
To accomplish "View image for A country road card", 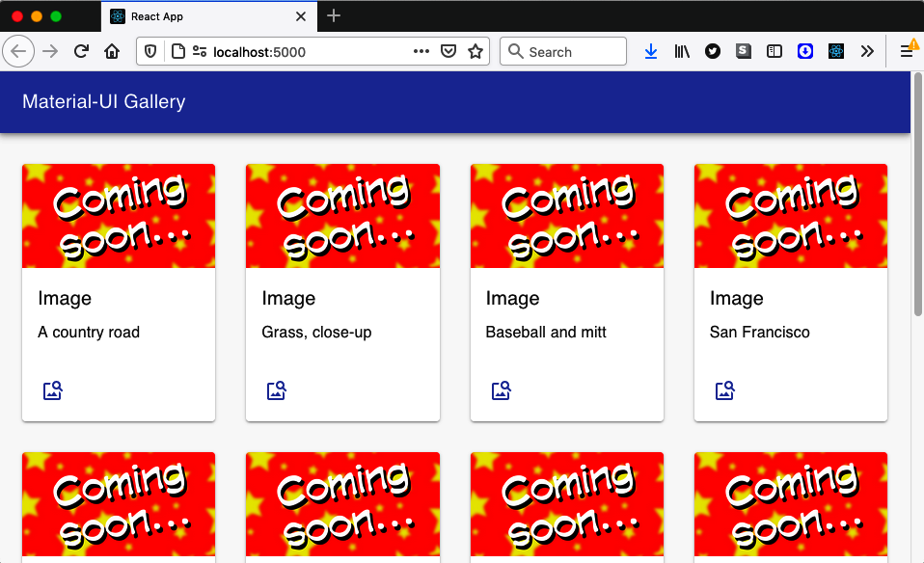I will click(x=53, y=390).
